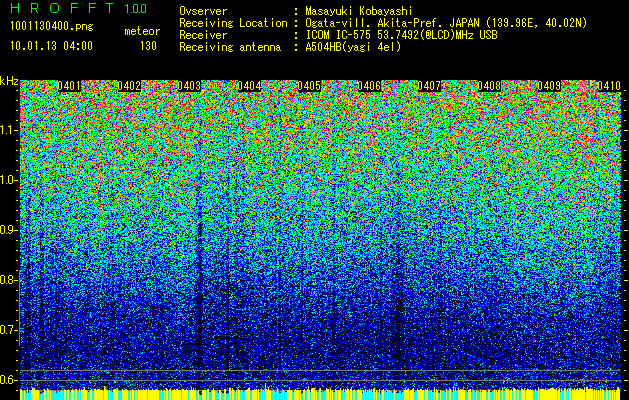Click the 1.1 kHz axis label
This screenshot has width=629, height=400.
coord(8,131)
